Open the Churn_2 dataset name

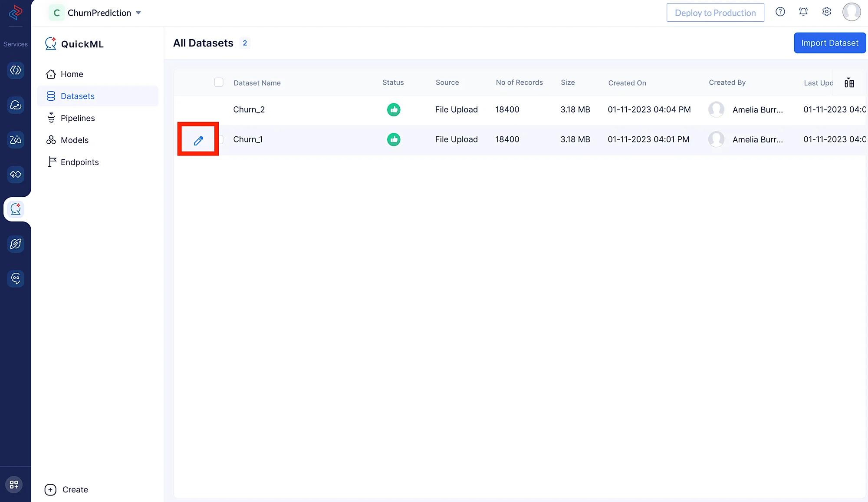[x=249, y=110]
